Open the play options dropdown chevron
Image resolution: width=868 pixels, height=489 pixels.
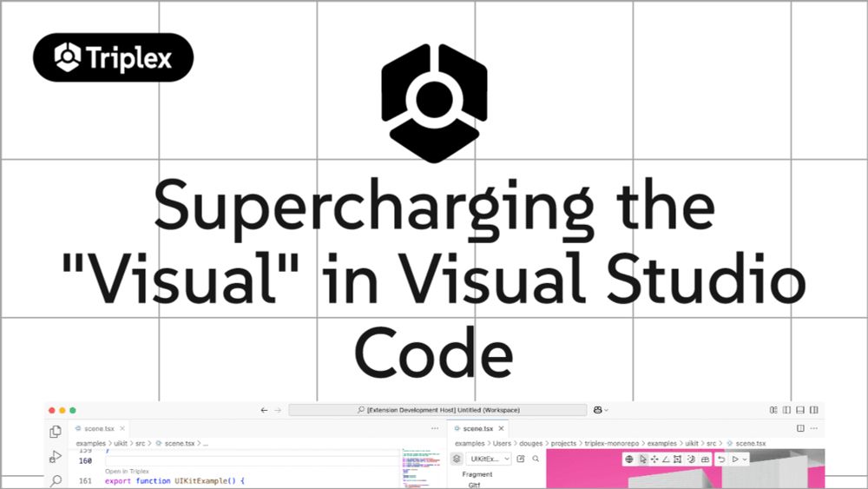[745, 459]
